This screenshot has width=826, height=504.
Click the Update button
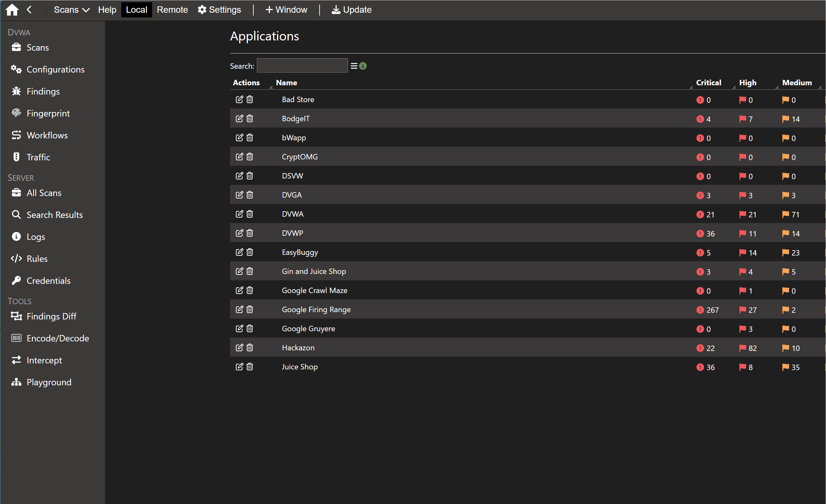pyautogui.click(x=351, y=10)
